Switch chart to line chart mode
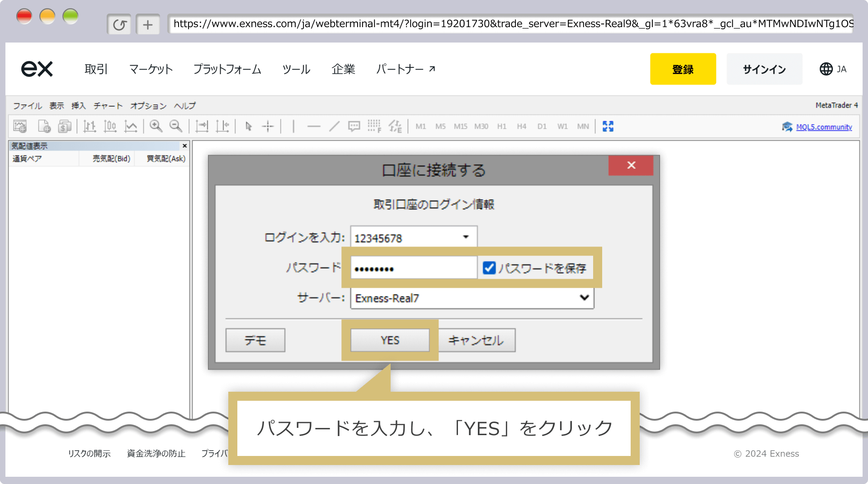The height and width of the screenshot is (484, 868). [131, 126]
